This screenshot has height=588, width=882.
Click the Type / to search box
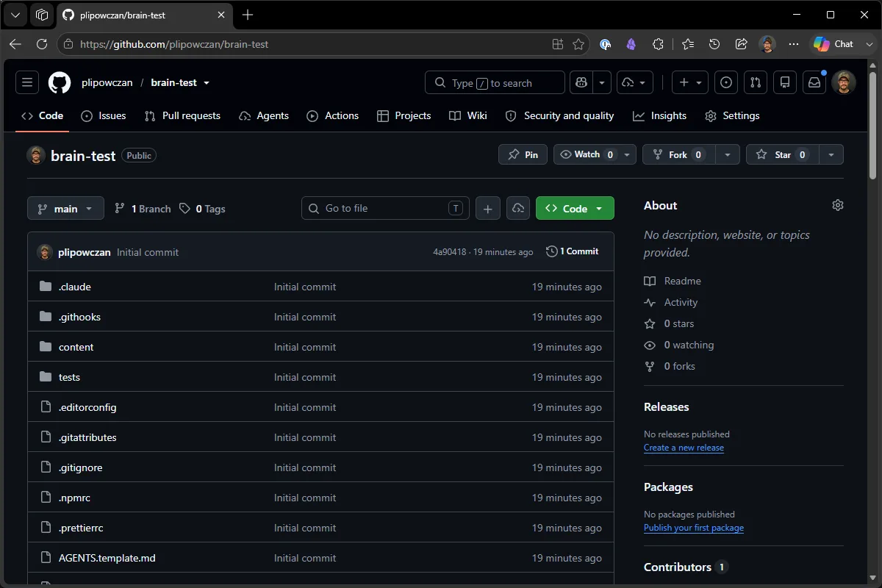495,82
